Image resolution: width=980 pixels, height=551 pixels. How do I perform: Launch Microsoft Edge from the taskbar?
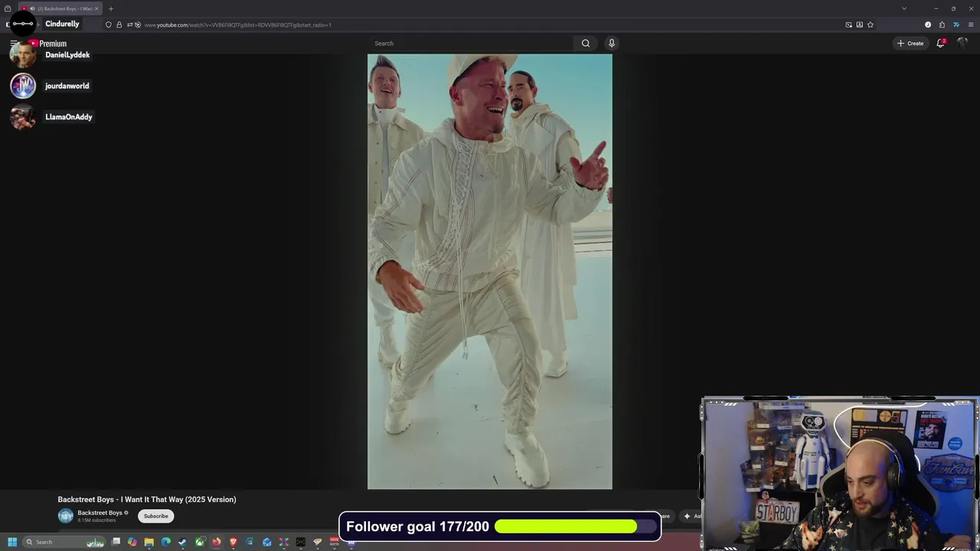click(166, 542)
